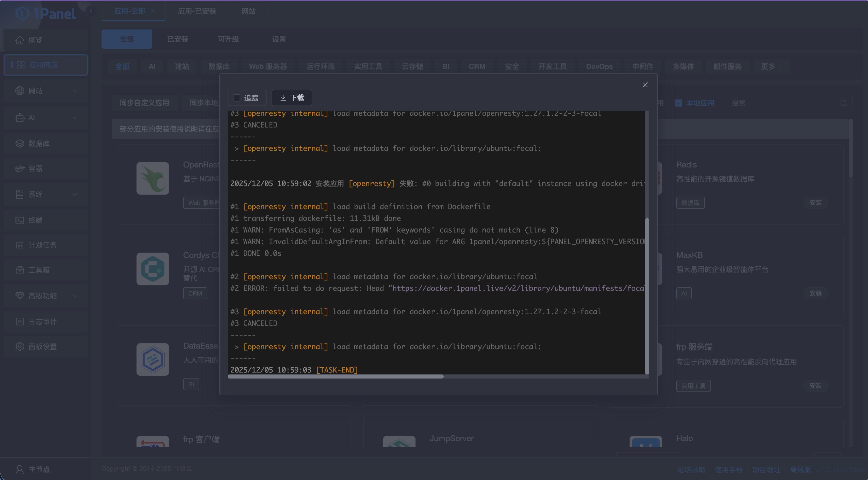The height and width of the screenshot is (480, 868).
Task: Open 计划任务 scheduled tasks icon
Action: coord(20,245)
